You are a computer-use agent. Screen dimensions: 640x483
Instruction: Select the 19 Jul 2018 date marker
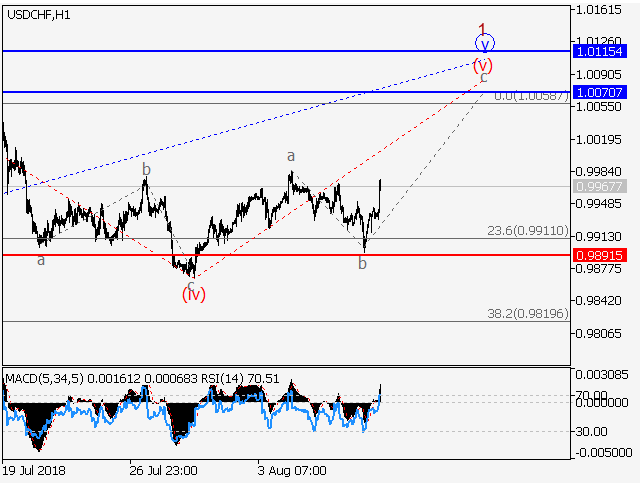tap(35, 469)
